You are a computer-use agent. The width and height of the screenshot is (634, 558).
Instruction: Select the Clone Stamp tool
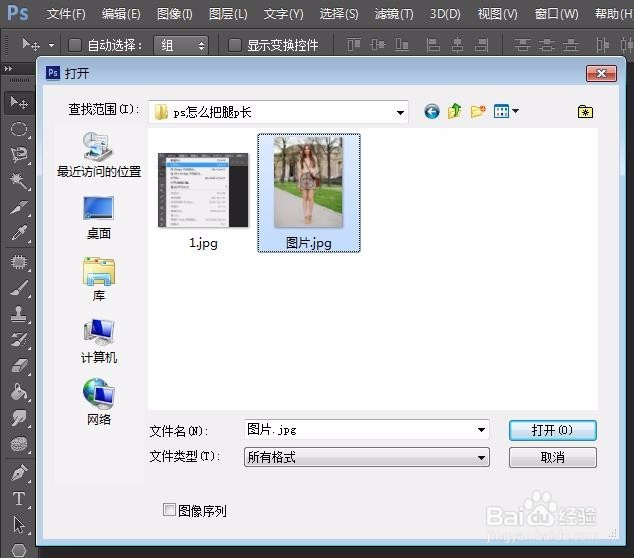(x=19, y=314)
